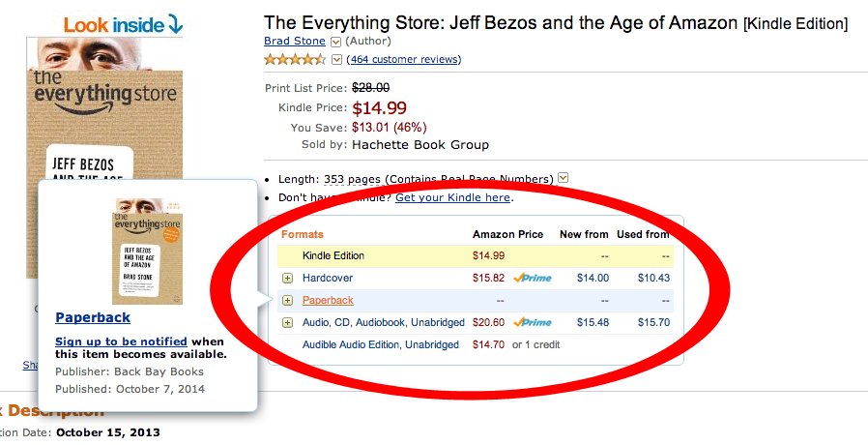Choose the Audible Audio Edition, Unabridged format
This screenshot has width=868, height=445.
tap(381, 344)
